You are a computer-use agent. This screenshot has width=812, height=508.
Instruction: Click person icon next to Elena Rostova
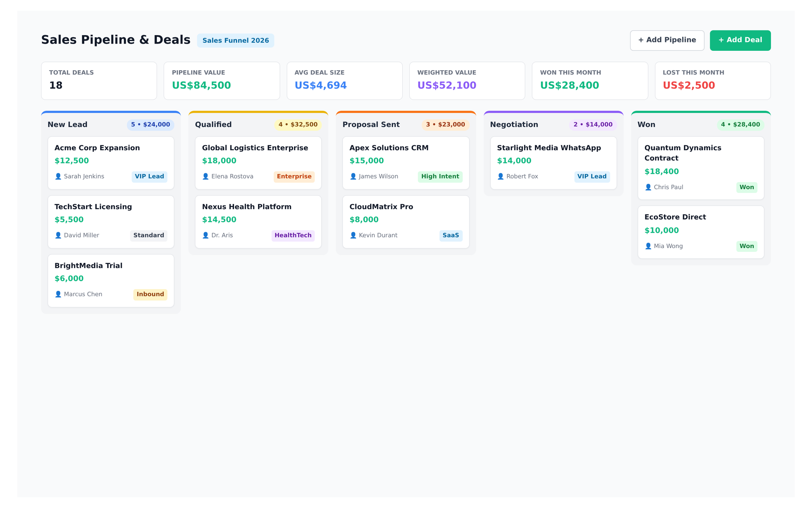point(206,177)
